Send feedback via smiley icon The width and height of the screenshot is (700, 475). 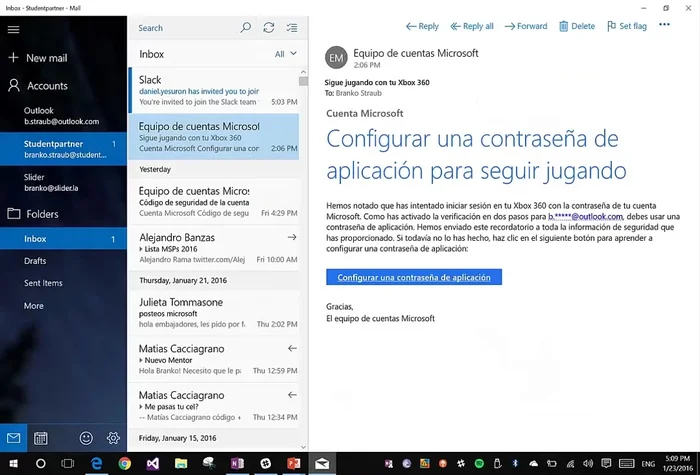86,438
